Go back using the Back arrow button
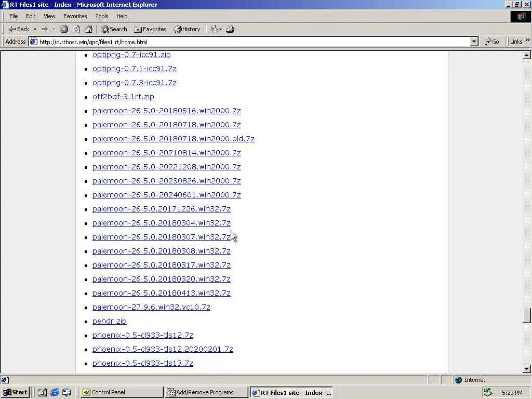The width and height of the screenshot is (532, 399). coord(19,29)
